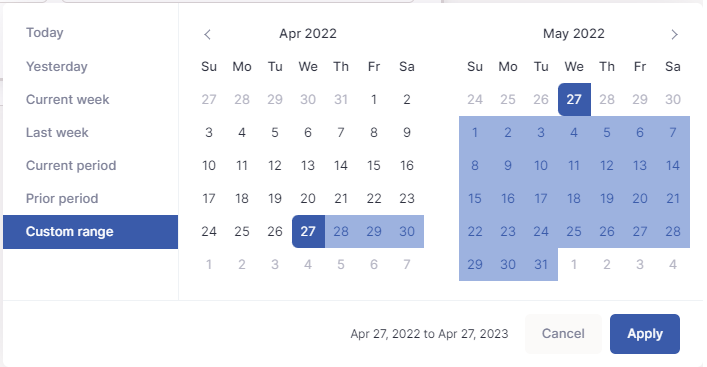The image size is (707, 367).
Task: Click the highlighted 27 above May dates
Action: [574, 99]
